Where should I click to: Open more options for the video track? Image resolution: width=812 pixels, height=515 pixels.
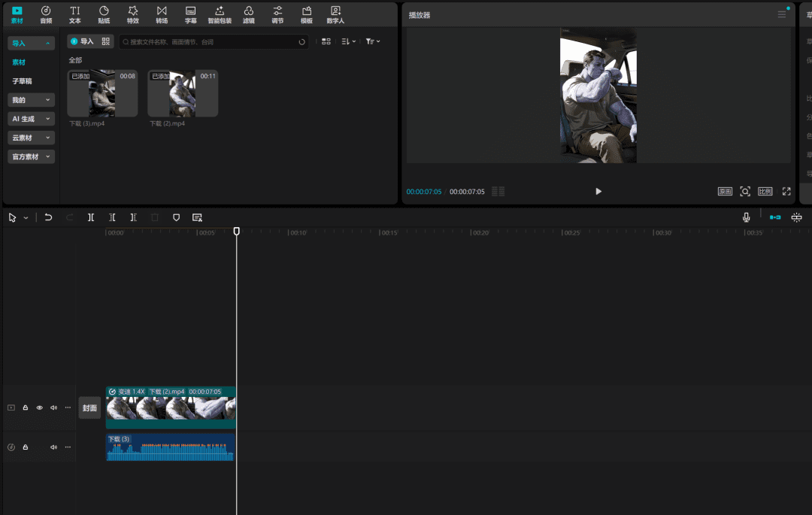point(68,407)
